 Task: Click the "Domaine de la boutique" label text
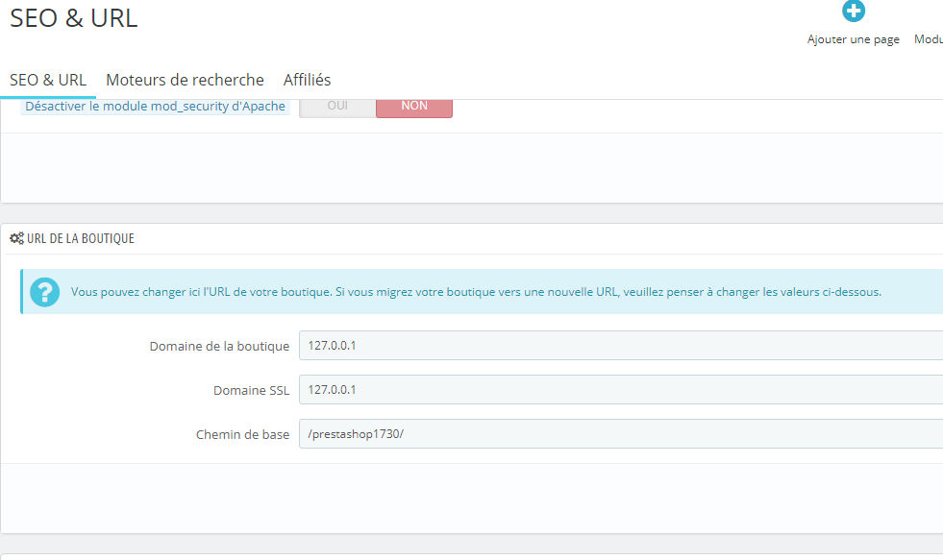[219, 346]
